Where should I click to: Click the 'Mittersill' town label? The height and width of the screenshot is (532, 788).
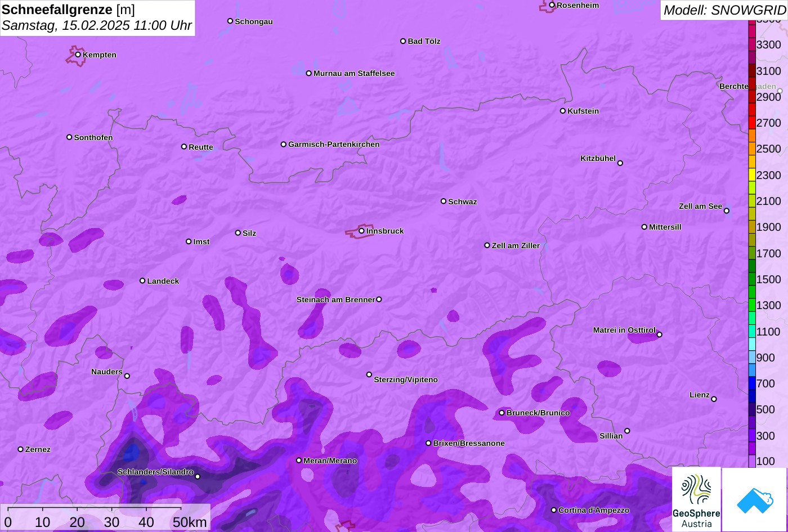coord(665,227)
